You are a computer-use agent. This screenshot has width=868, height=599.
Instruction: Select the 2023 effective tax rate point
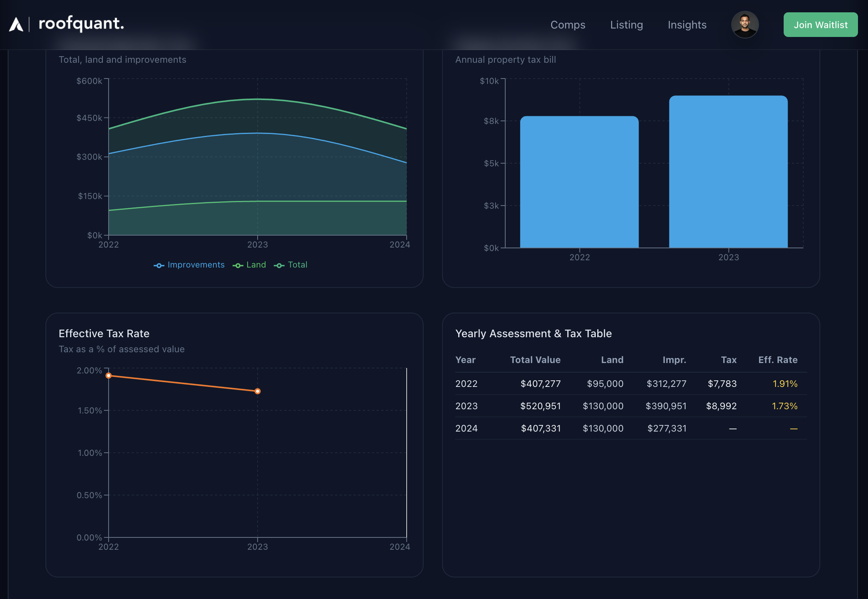(258, 391)
